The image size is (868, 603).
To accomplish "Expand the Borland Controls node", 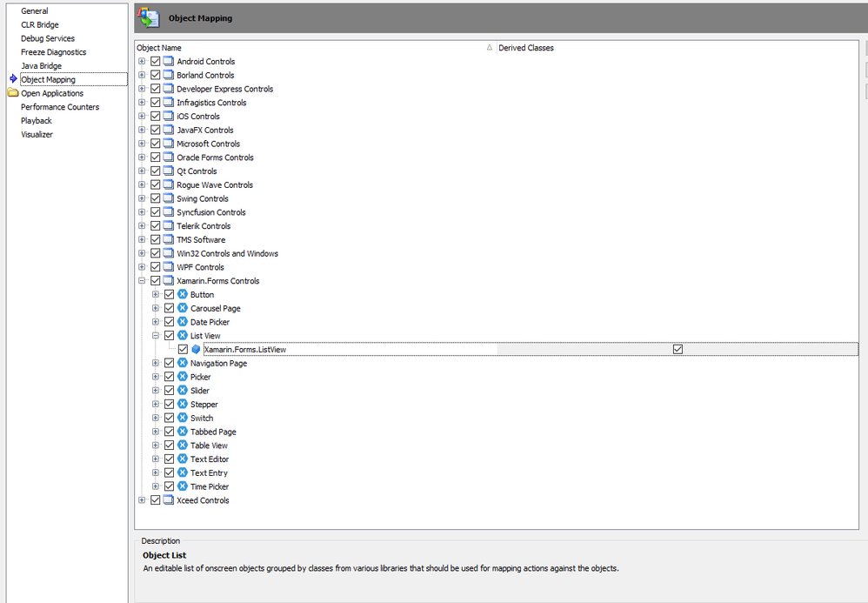I will tap(143, 76).
